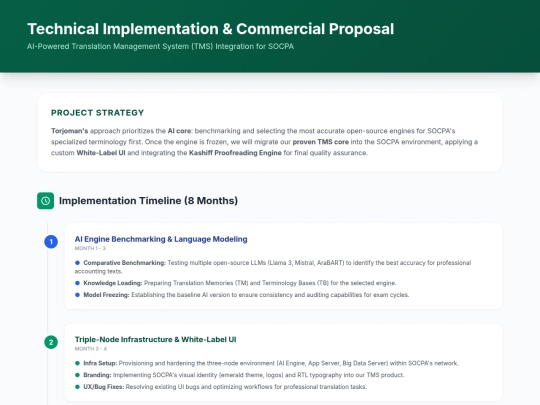
Task: Click the Triple-Node Infrastructure & White-Label UI title
Action: (x=155, y=340)
